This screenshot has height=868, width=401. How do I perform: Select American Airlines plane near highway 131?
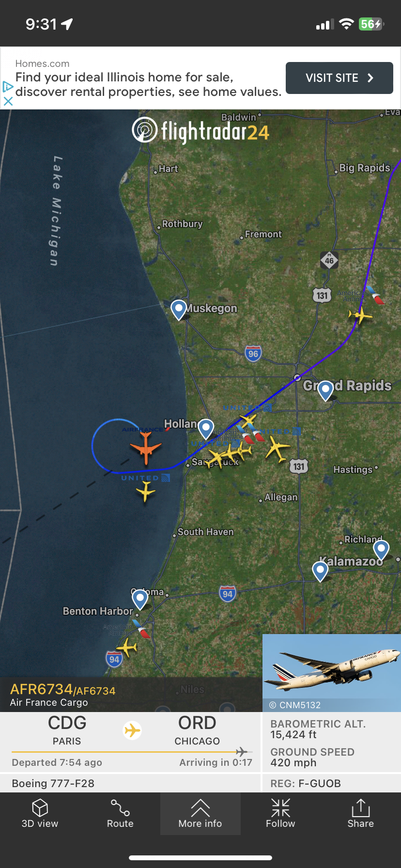click(x=360, y=316)
